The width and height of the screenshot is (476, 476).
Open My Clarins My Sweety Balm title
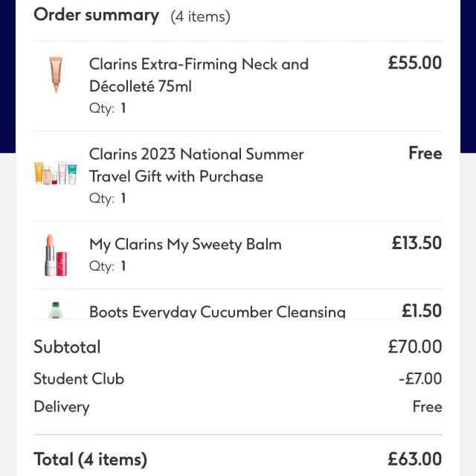185,244
